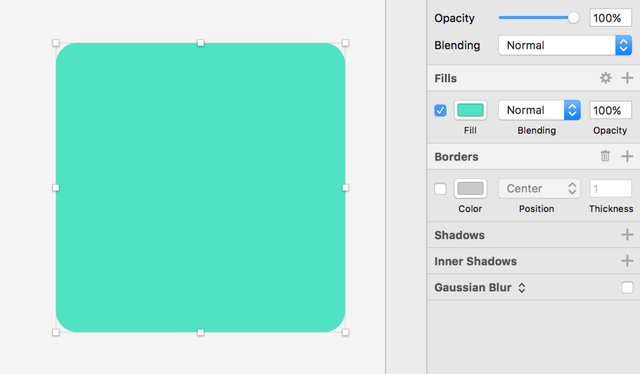
Task: Click the gray border color swatch
Action: 470,189
